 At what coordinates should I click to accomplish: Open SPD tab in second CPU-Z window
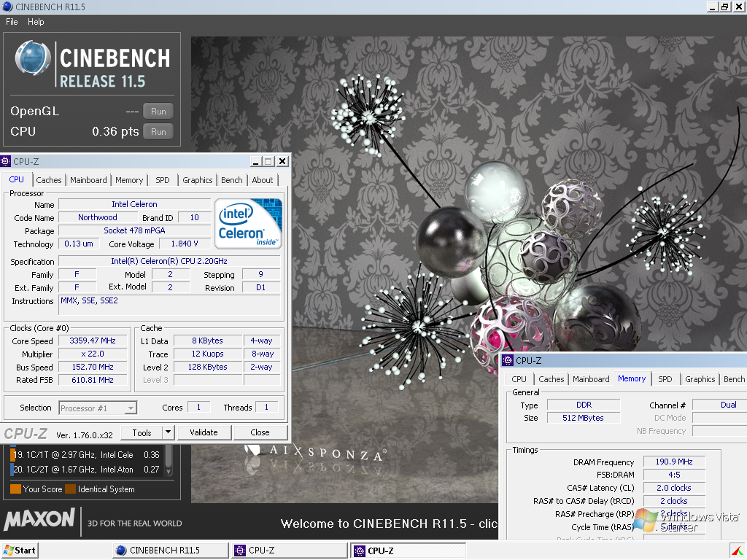(x=665, y=379)
